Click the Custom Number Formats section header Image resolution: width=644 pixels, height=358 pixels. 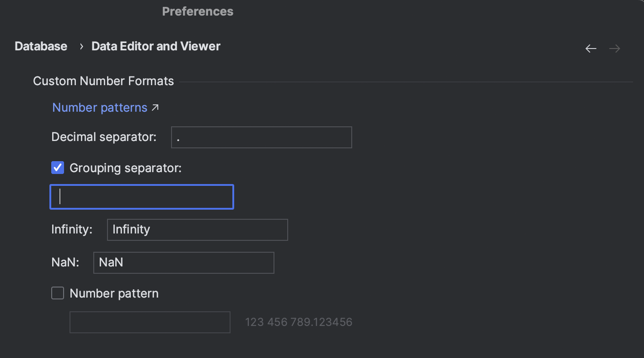pos(103,81)
